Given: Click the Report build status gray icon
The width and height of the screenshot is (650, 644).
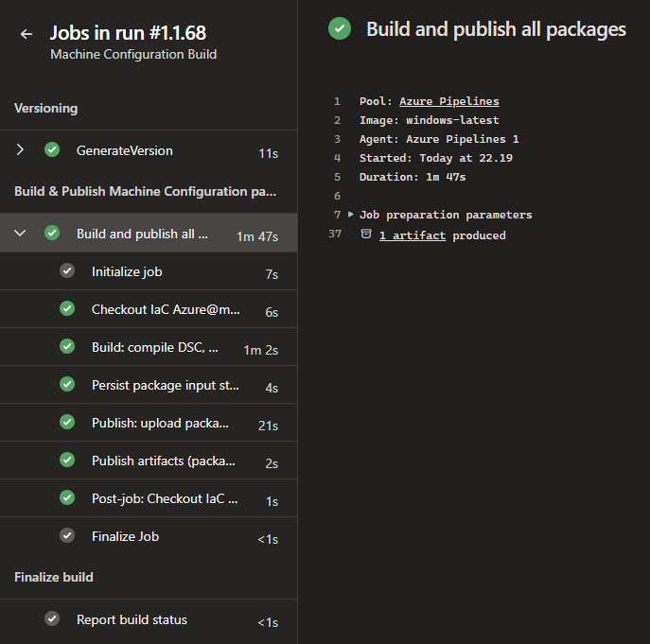Looking at the screenshot, I should pyautogui.click(x=52, y=618).
